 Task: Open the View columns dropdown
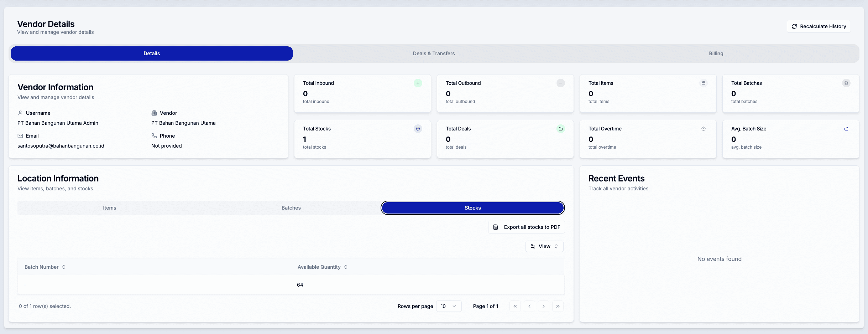tap(545, 246)
